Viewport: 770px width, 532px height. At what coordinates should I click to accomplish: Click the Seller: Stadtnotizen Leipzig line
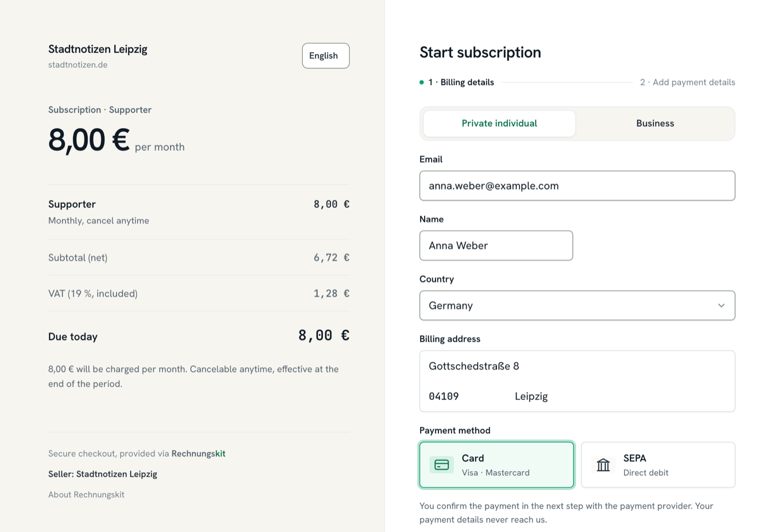pyautogui.click(x=103, y=475)
